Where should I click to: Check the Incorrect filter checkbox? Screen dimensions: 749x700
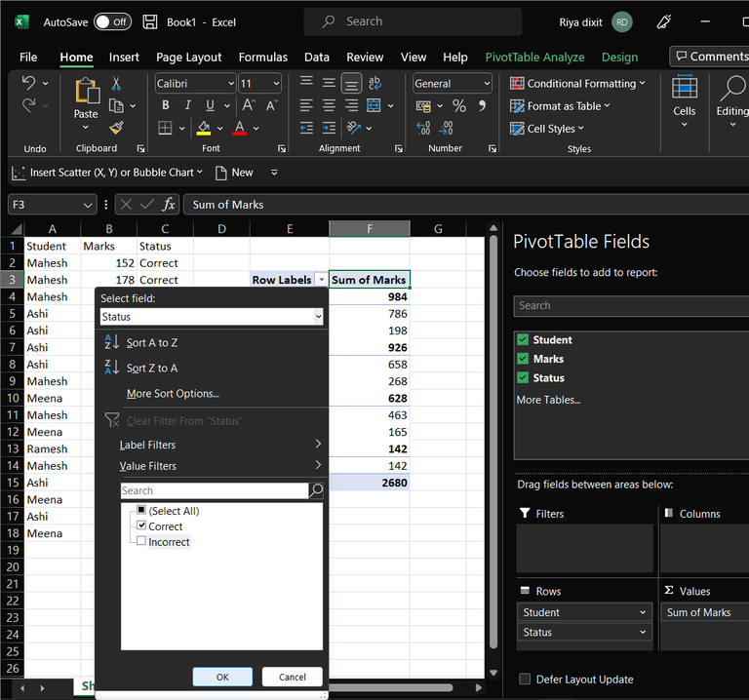(141, 542)
